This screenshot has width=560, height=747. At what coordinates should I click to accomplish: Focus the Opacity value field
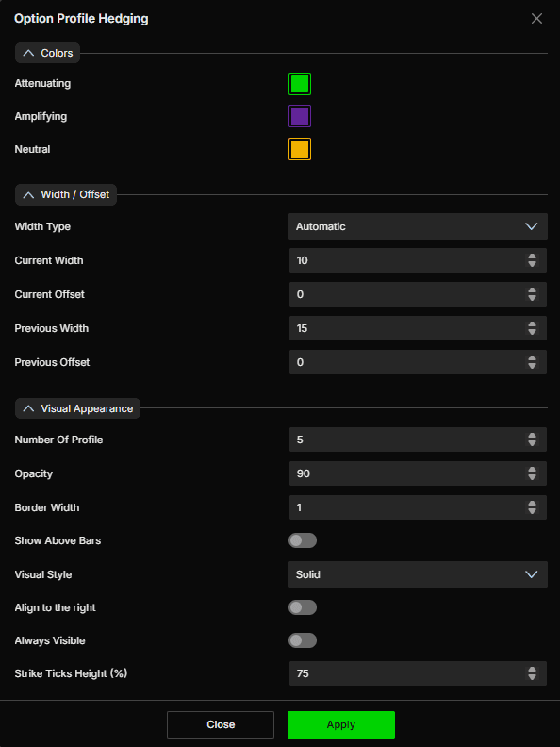[418, 473]
